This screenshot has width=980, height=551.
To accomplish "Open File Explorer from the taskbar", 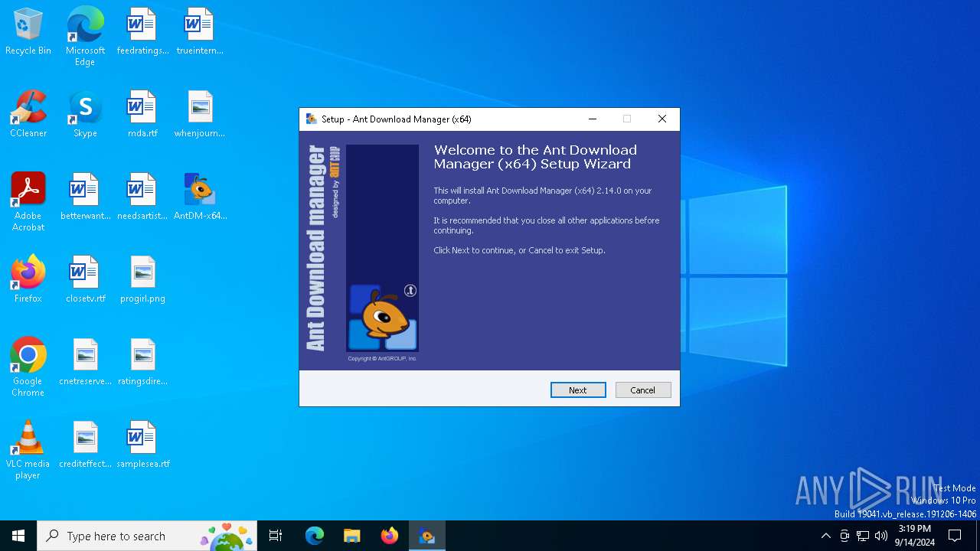I will [351, 536].
